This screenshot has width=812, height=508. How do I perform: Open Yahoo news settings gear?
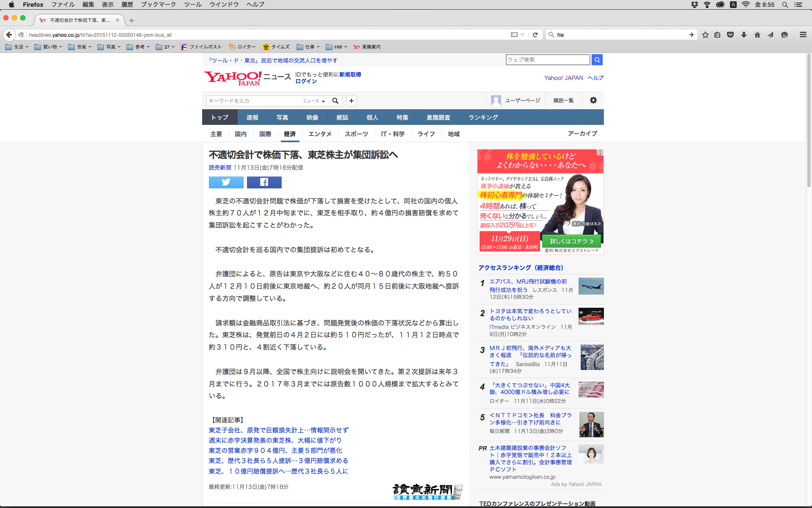pos(593,100)
